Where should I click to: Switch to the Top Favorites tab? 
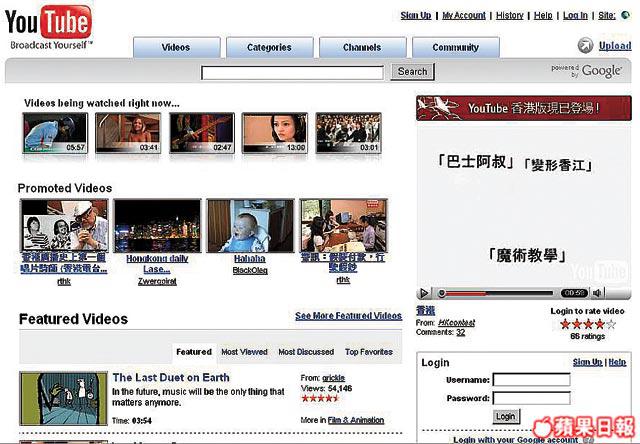point(369,352)
